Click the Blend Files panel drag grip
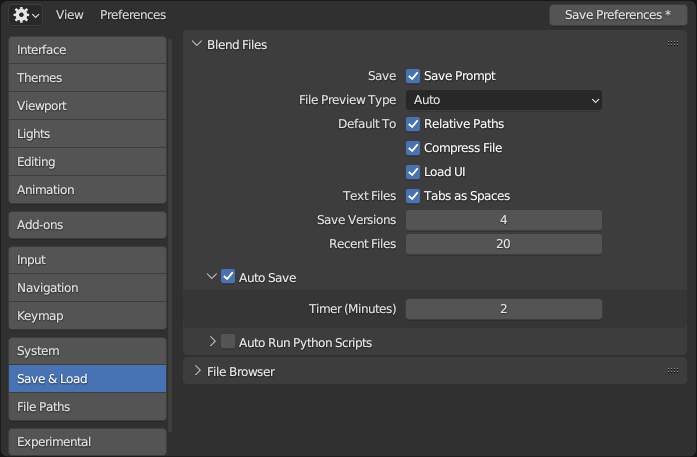This screenshot has width=697, height=457. 673,44
